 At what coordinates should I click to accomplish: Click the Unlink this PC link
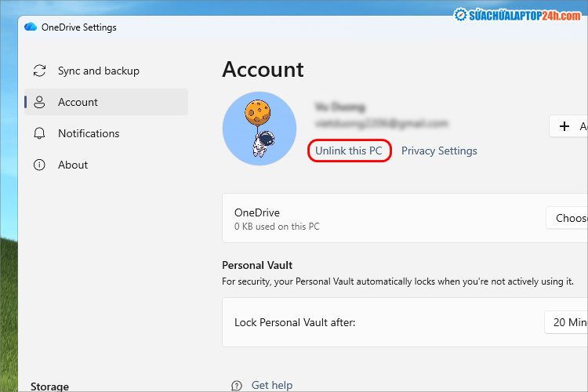pyautogui.click(x=349, y=151)
